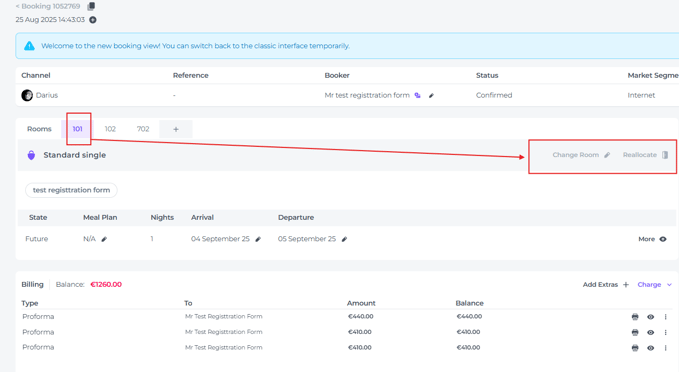Switch to room 702 tab
Viewport: 679px width, 372px height.
[x=143, y=129]
